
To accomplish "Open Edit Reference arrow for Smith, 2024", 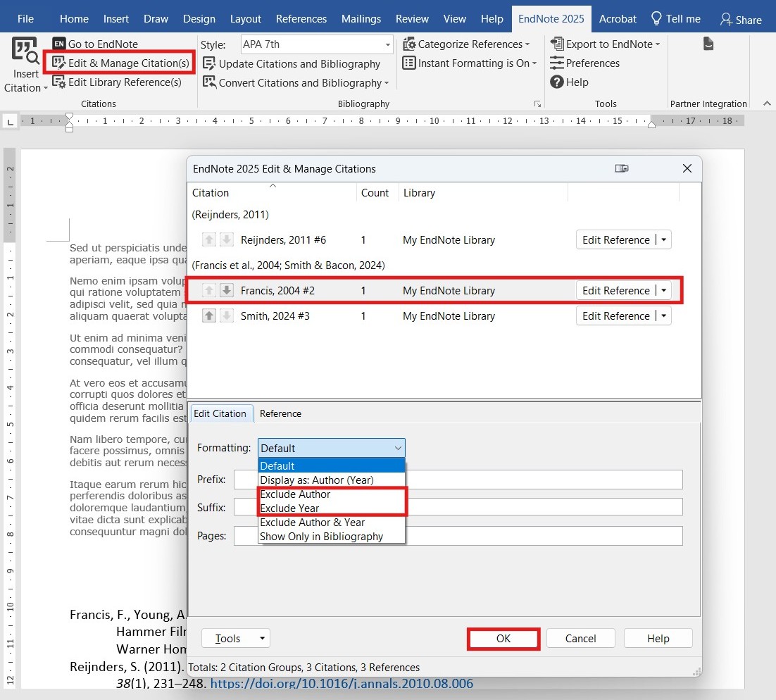I will point(663,315).
